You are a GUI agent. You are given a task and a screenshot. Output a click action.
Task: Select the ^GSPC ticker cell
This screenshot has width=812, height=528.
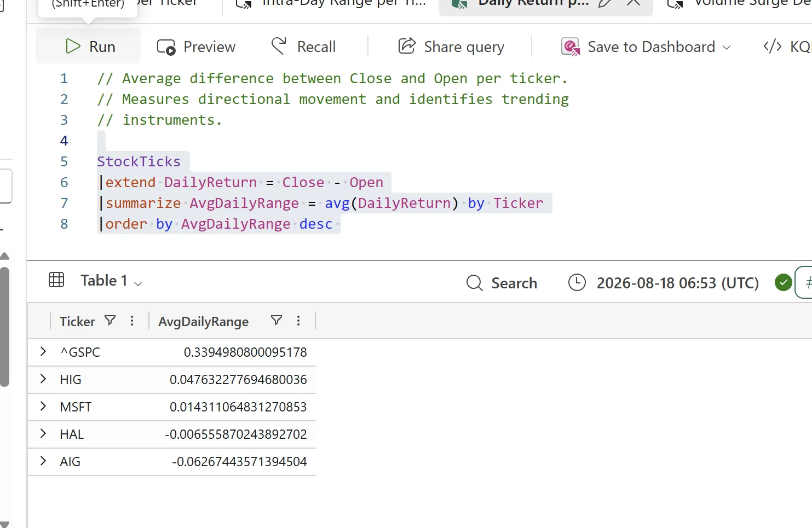[80, 352]
